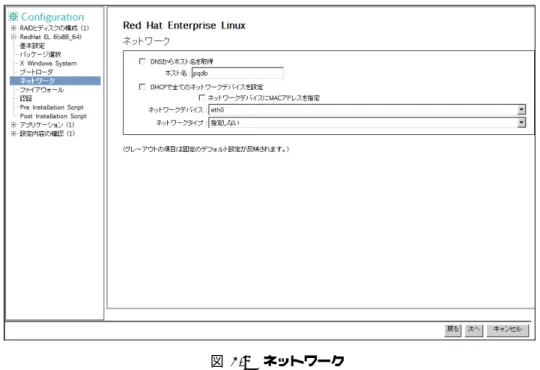Click RedHat EL 6(x86_64) label

point(51,37)
